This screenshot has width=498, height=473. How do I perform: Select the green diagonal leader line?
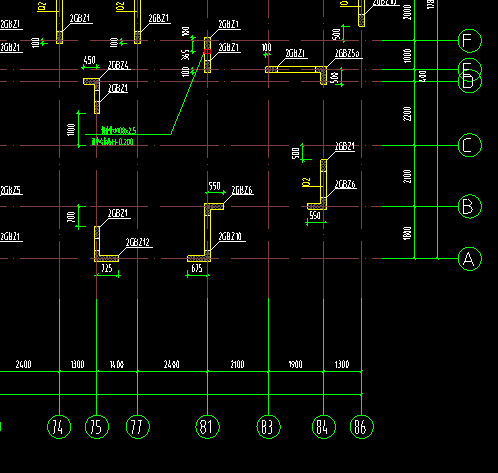pos(187,93)
